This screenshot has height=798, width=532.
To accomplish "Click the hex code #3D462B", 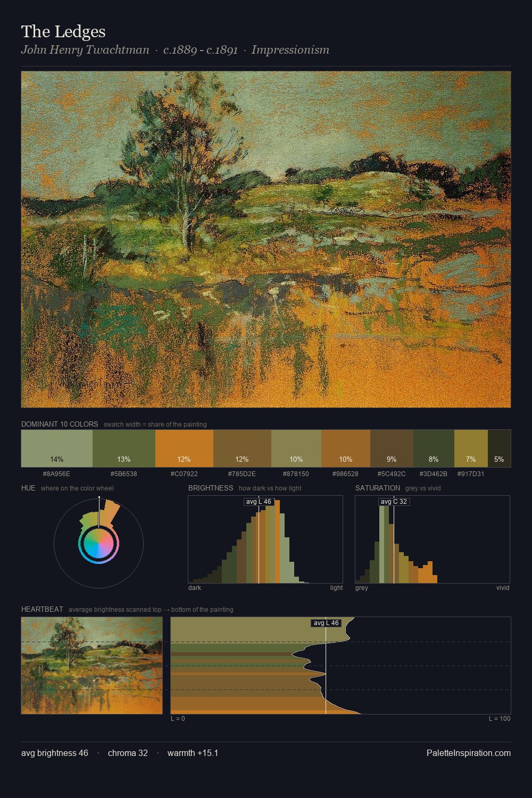I will (x=434, y=474).
